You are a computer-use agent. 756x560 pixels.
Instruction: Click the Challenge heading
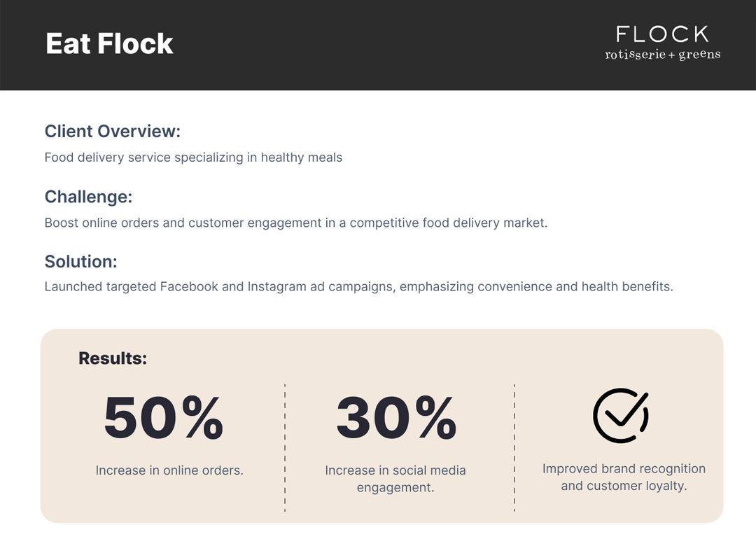click(x=88, y=197)
